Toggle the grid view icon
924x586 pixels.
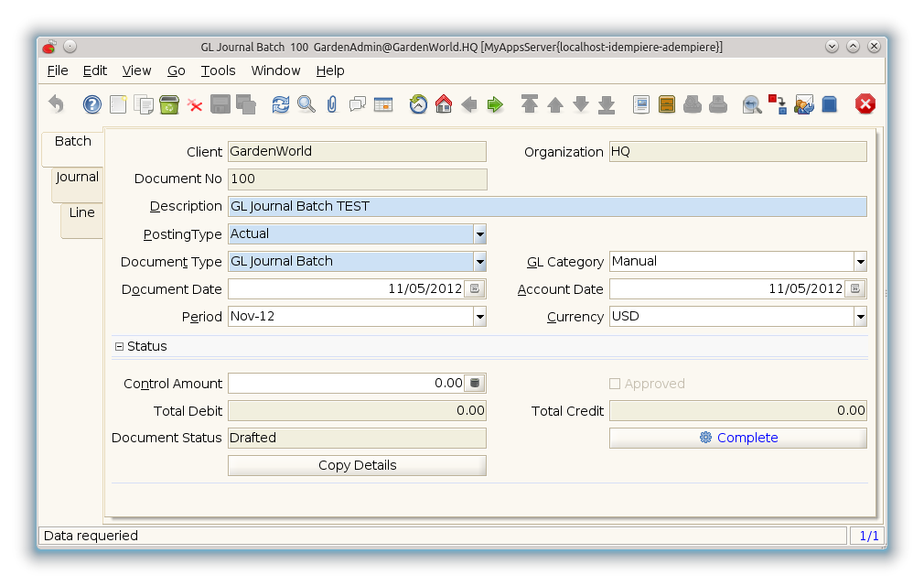(x=383, y=104)
